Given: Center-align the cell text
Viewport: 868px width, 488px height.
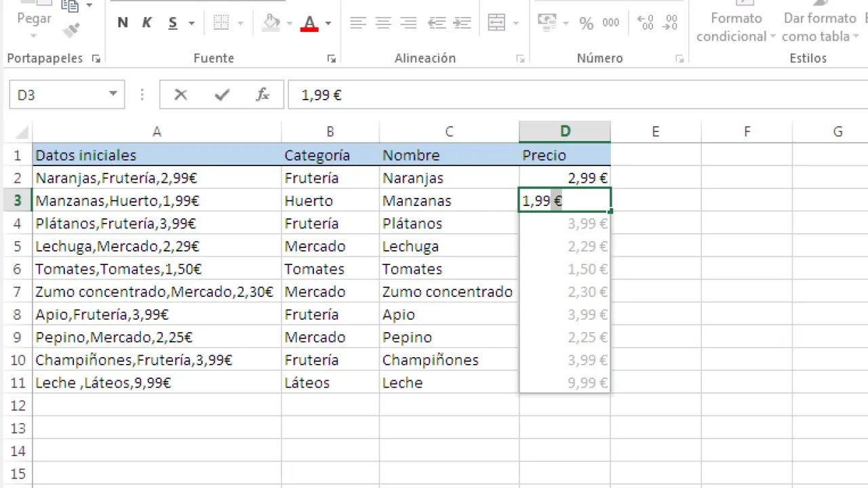Looking at the screenshot, I should [x=383, y=23].
